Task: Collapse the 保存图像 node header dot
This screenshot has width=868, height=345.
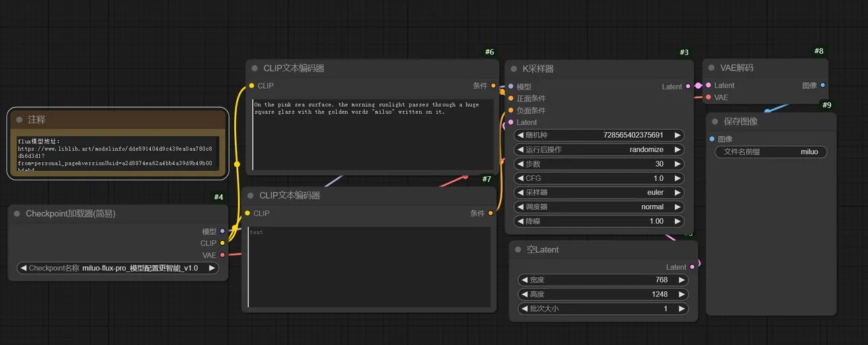Action: (x=715, y=122)
